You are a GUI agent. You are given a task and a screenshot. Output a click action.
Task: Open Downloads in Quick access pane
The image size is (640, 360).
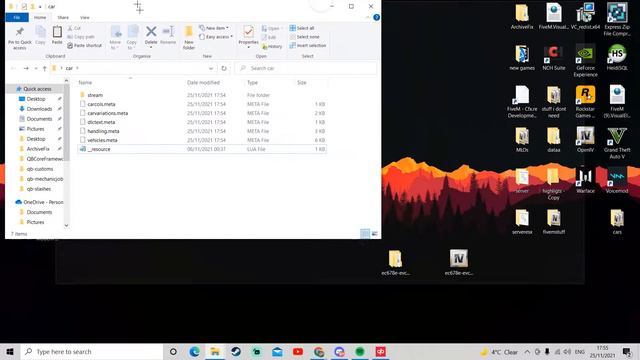39,109
